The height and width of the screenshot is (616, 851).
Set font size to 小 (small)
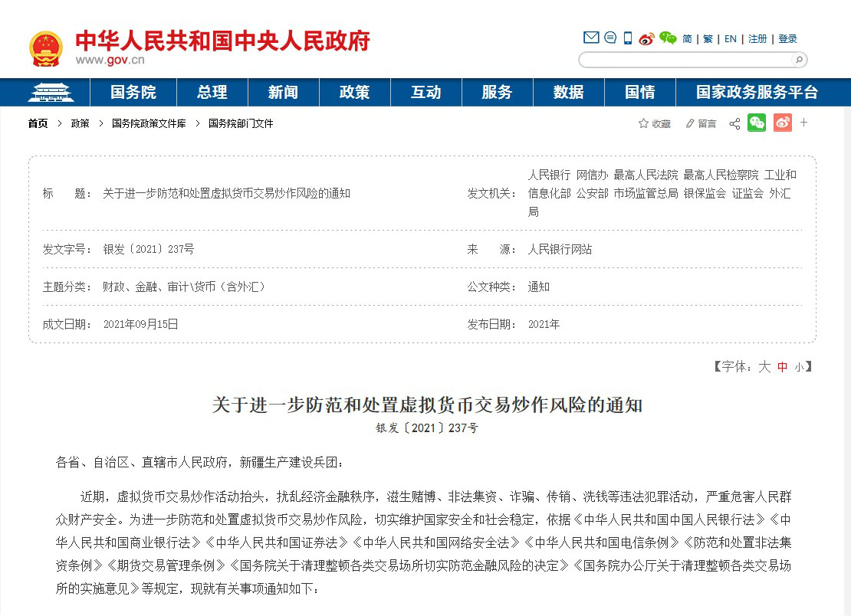(799, 367)
